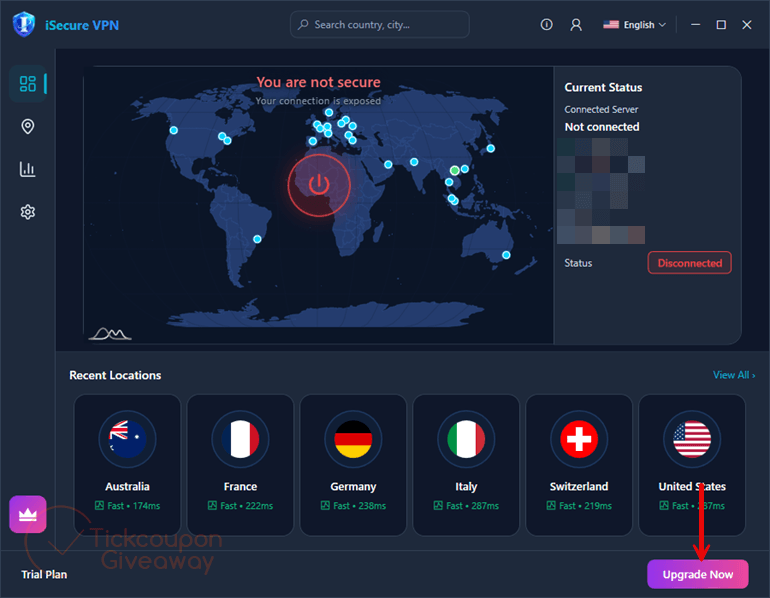Image resolution: width=770 pixels, height=598 pixels.
Task: Click the Fast • 174ms speed text
Action: (x=134, y=506)
